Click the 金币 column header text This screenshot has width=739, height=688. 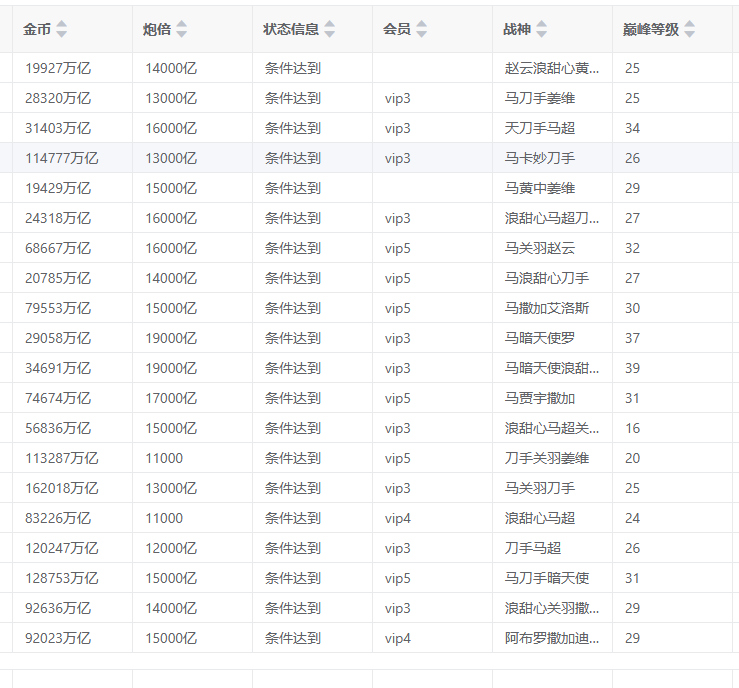tap(37, 30)
